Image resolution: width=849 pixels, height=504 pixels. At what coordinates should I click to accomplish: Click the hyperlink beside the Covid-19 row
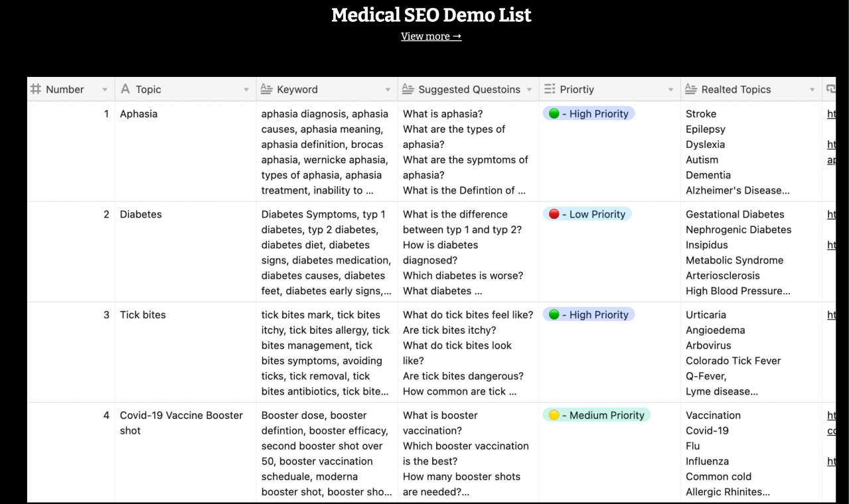coord(832,415)
